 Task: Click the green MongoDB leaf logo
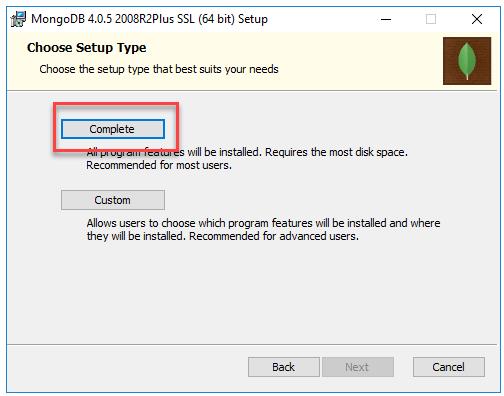[467, 61]
